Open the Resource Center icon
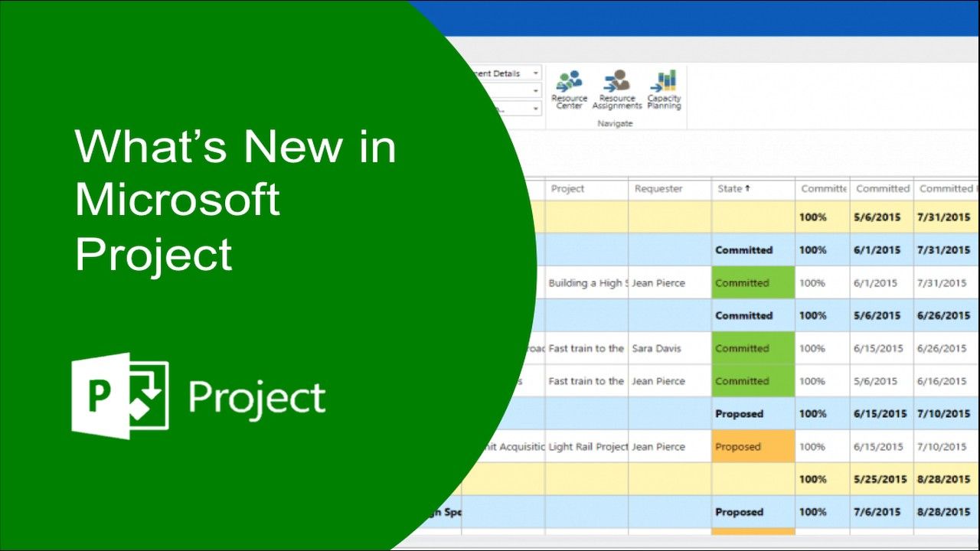The image size is (980, 551). (569, 90)
